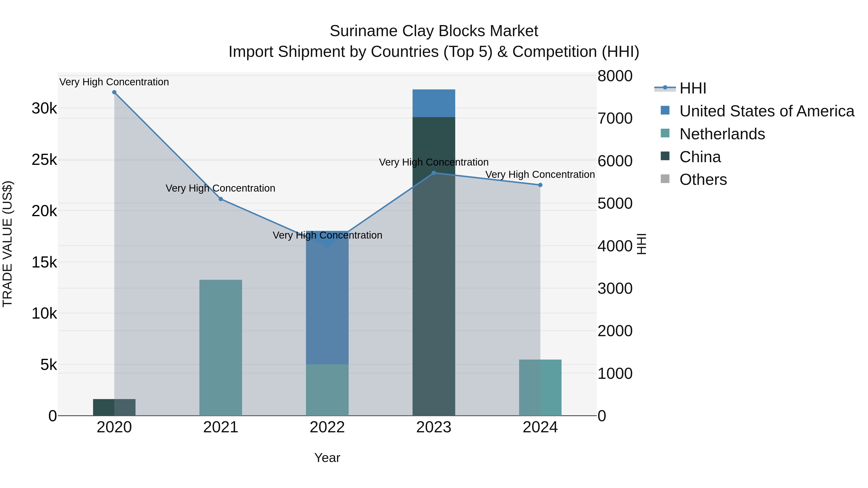Click the United States legend color swatch
This screenshot has height=488, width=868.
pos(665,110)
